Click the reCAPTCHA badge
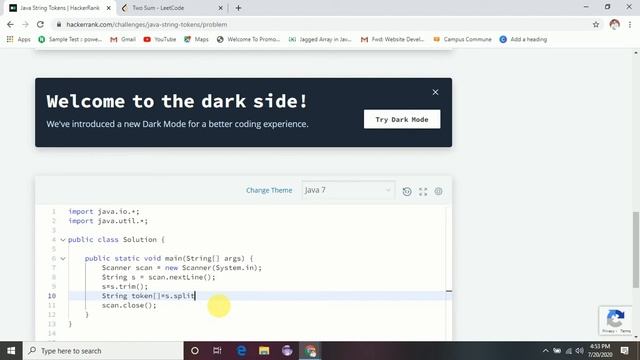This screenshot has width=640, height=360. (x=616, y=320)
